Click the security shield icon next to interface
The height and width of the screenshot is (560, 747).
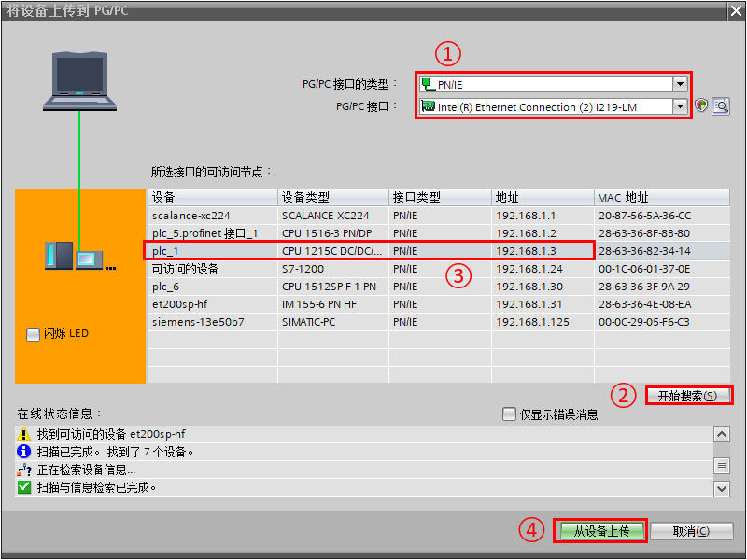701,105
